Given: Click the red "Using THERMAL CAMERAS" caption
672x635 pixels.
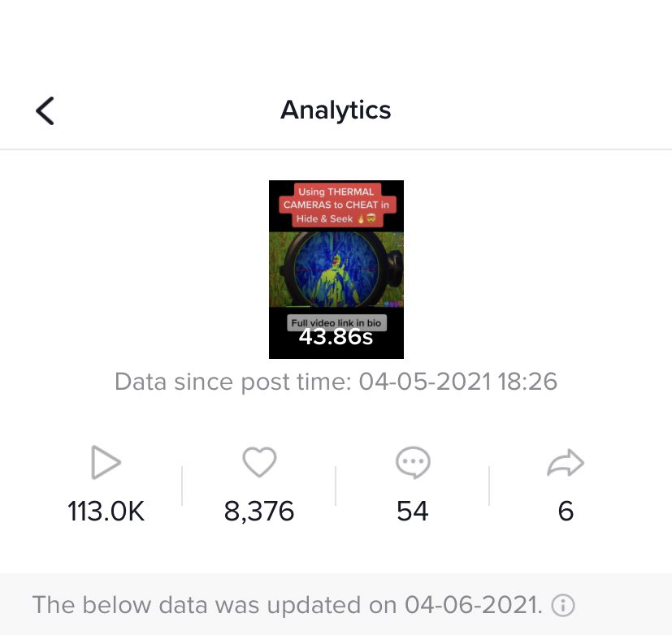Looking at the screenshot, I should pyautogui.click(x=336, y=205).
